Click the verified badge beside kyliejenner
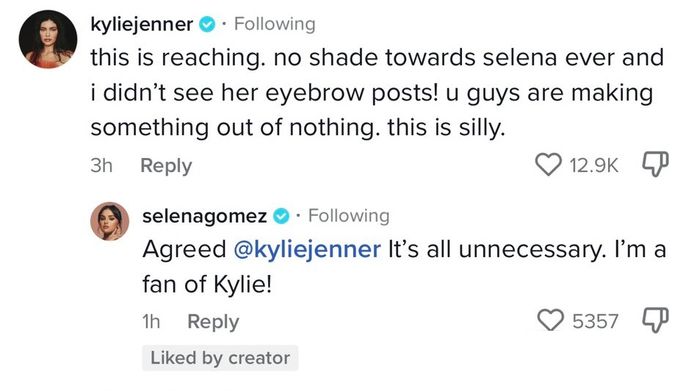 [207, 24]
